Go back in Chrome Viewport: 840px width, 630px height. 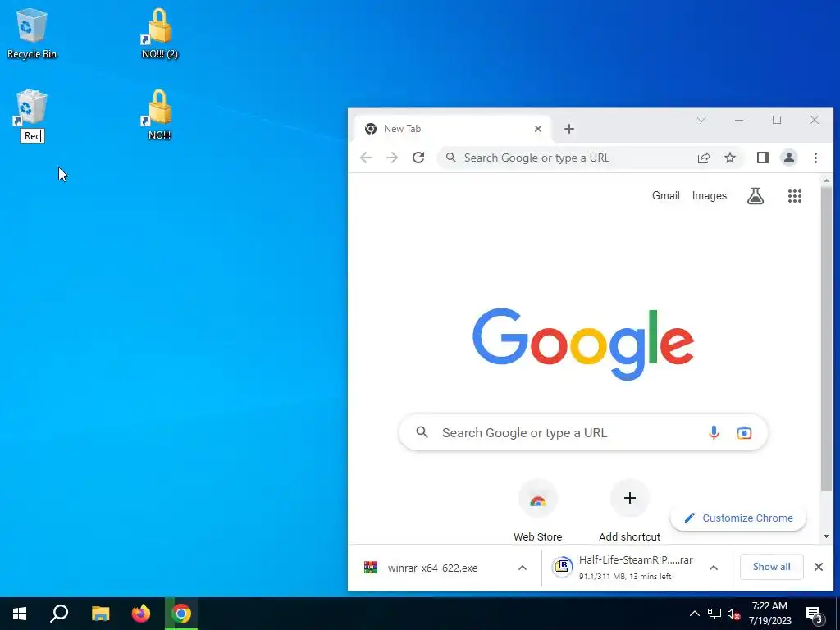[x=366, y=157]
